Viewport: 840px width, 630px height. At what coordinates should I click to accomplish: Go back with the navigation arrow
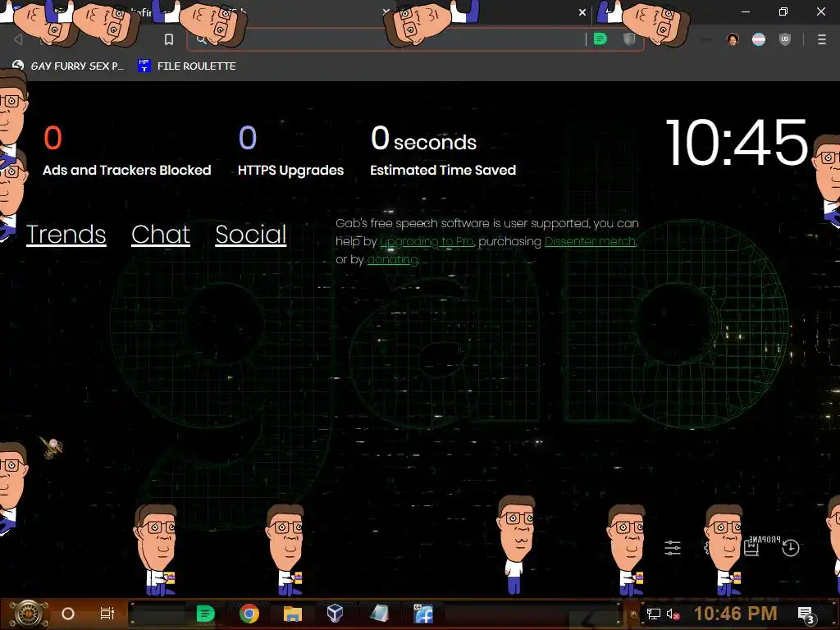18,39
